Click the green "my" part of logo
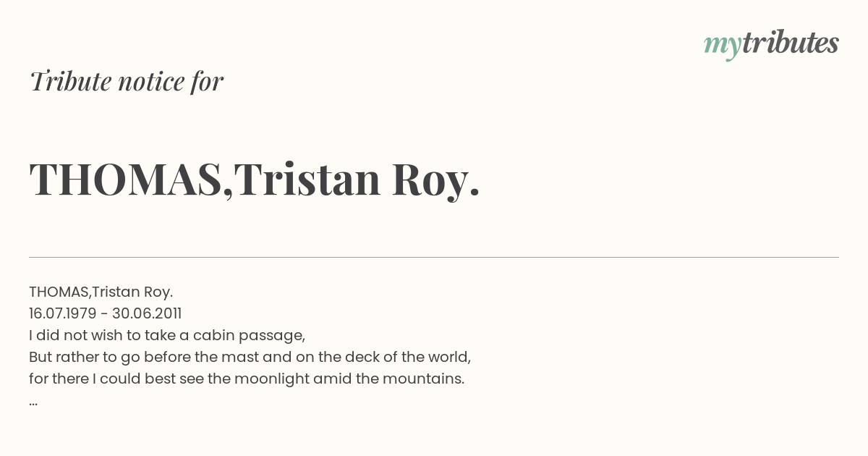 pos(723,46)
